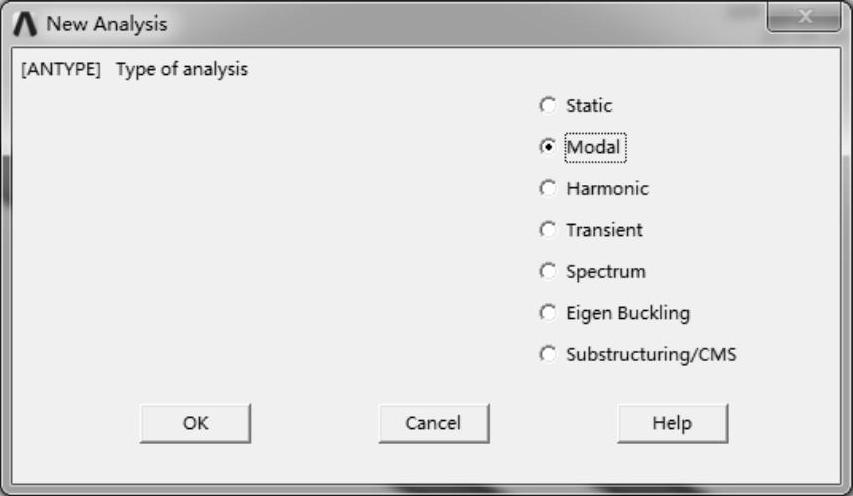Click the 'Eigen Buckling' label text
The width and height of the screenshot is (853, 496).
tap(628, 313)
